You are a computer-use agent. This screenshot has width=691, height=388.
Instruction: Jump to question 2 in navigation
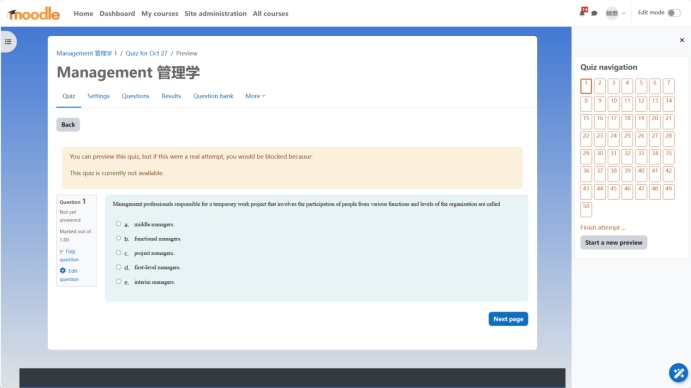[x=600, y=86]
